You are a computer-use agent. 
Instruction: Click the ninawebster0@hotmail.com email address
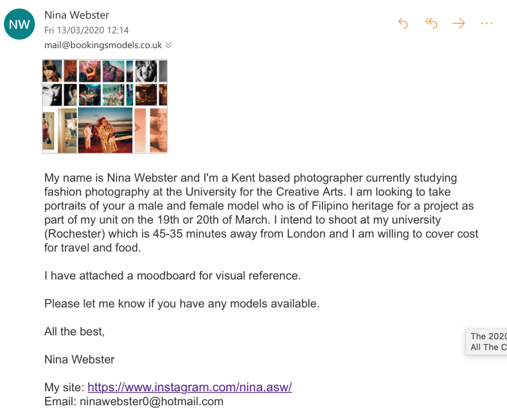152,401
